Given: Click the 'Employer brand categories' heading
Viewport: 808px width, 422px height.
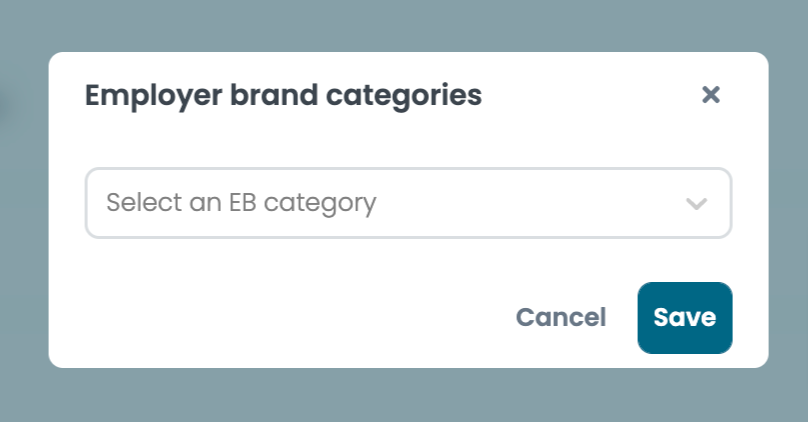Looking at the screenshot, I should tap(283, 96).
